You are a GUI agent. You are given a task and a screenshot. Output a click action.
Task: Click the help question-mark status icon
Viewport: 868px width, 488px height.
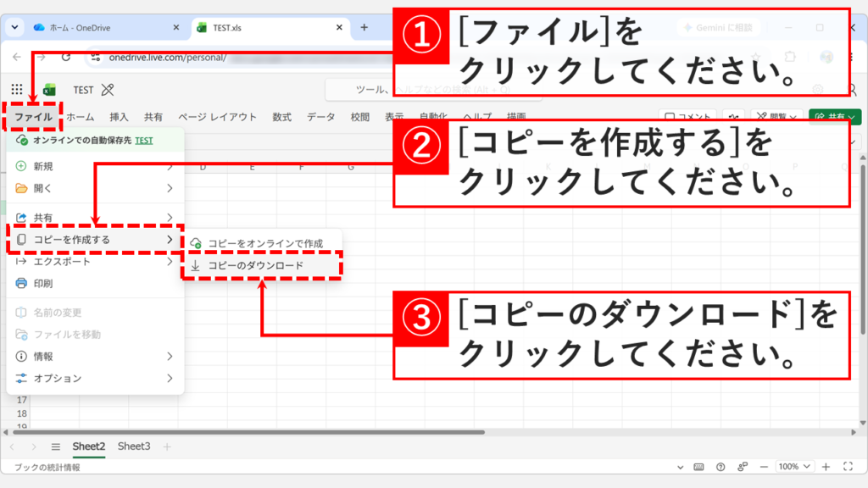coord(721,467)
